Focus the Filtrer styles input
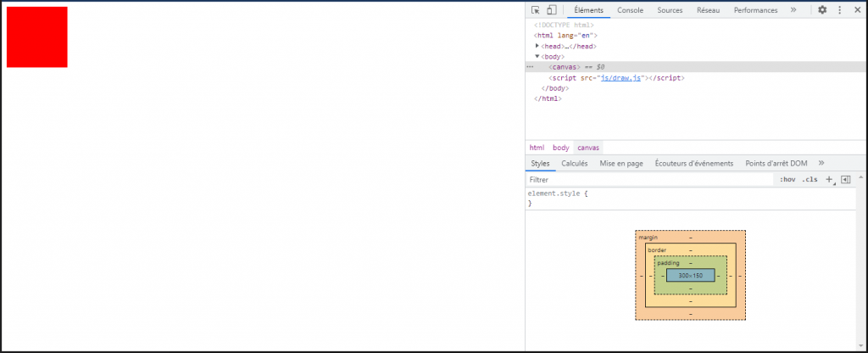 [x=649, y=180]
